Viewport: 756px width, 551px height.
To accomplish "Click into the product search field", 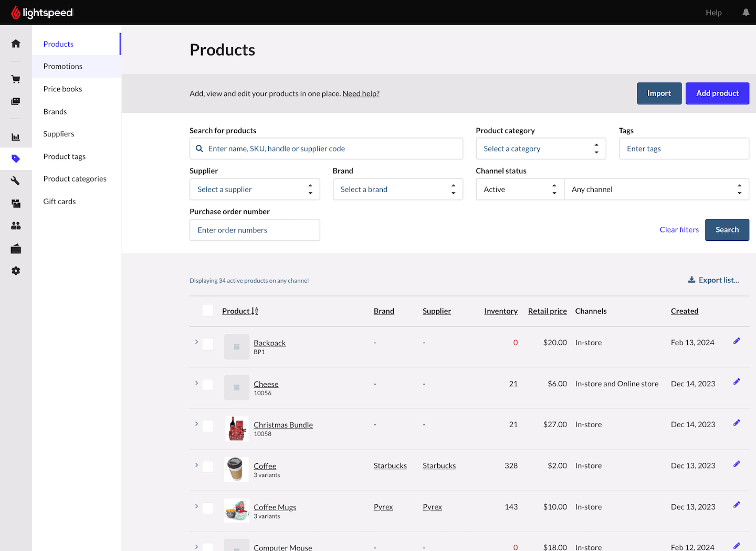I will click(x=331, y=149).
